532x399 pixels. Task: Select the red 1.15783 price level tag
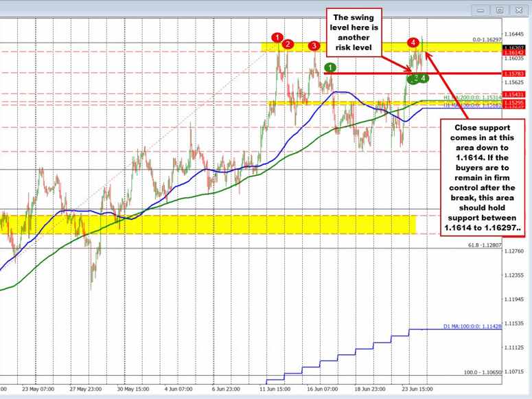[x=514, y=73]
